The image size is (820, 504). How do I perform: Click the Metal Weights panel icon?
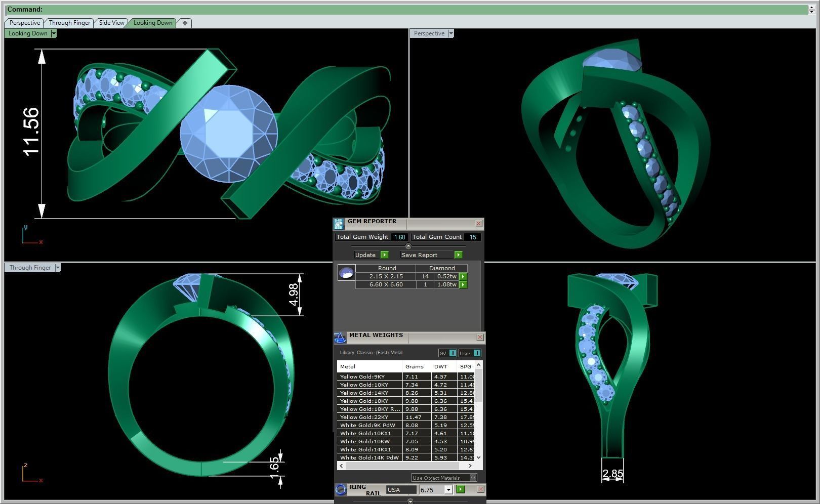(340, 338)
